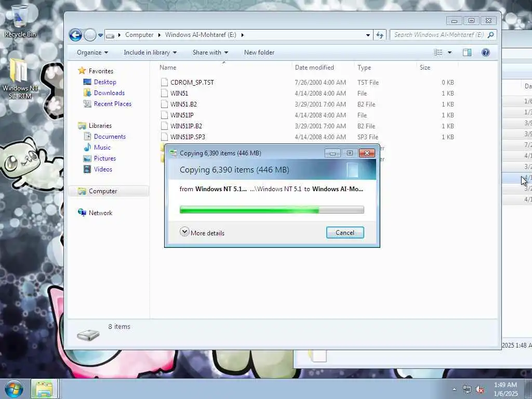Click file icon of CDROM_SP.TST
The height and width of the screenshot is (399, 532).
tap(164, 83)
